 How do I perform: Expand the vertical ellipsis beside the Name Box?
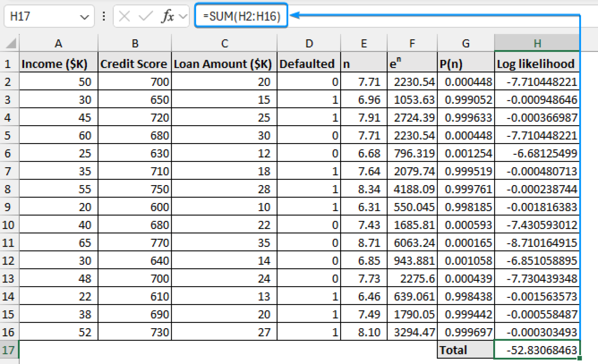(x=104, y=16)
